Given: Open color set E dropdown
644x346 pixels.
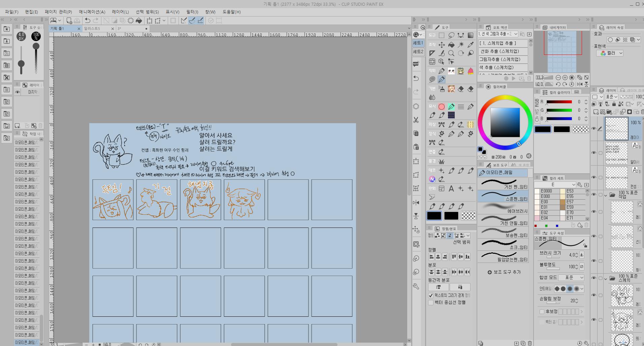Looking at the screenshot, I should (x=555, y=185).
